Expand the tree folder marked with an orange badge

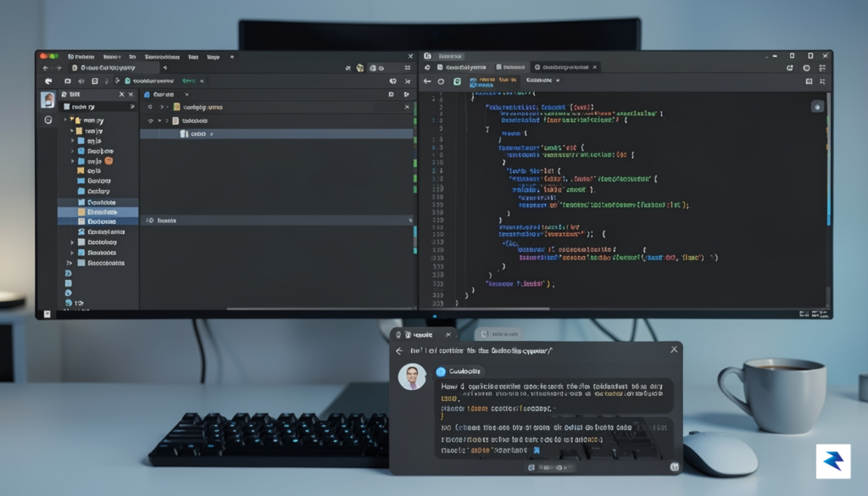click(x=72, y=161)
